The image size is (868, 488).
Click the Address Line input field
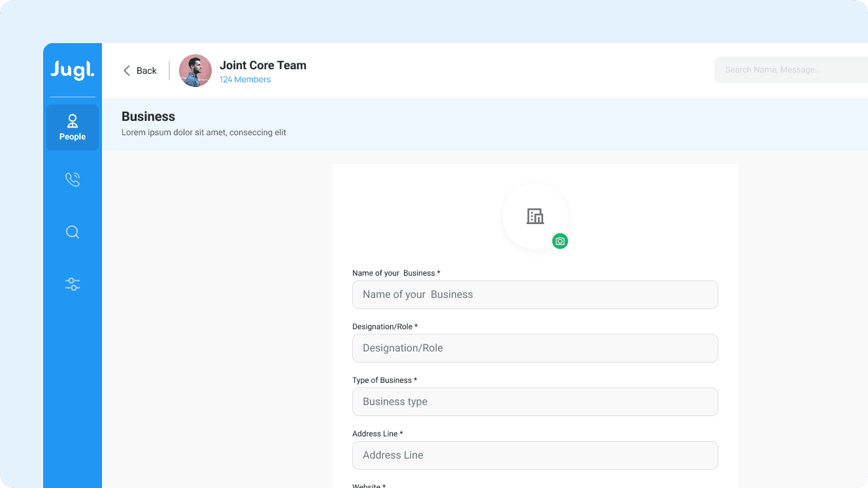pyautogui.click(x=535, y=455)
